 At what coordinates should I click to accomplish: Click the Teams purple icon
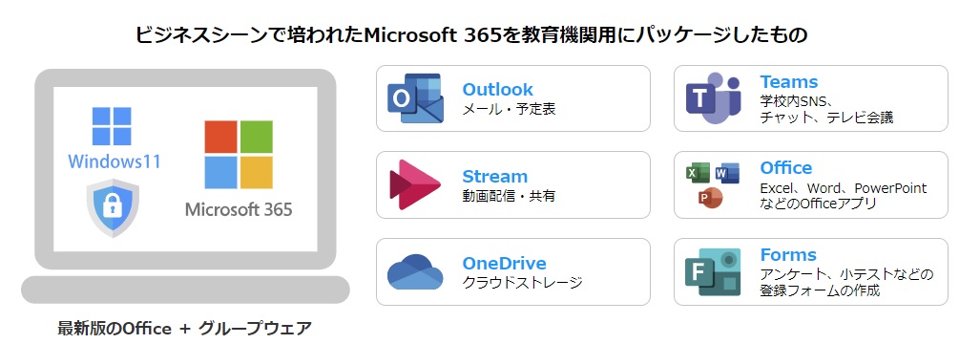pyautogui.click(x=713, y=98)
